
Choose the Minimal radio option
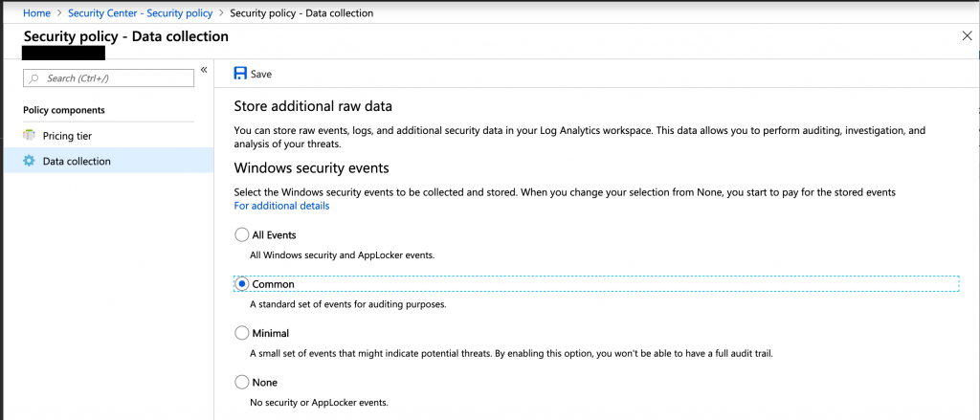241,333
